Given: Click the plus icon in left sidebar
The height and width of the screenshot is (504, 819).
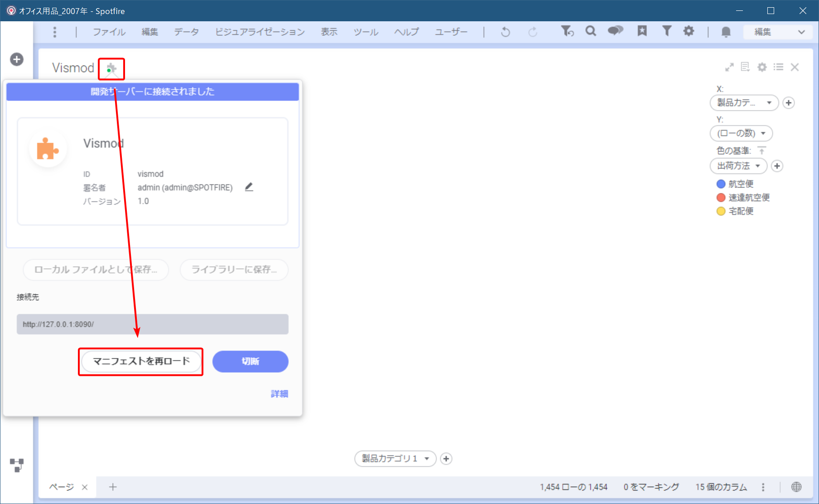Looking at the screenshot, I should pyautogui.click(x=17, y=59).
